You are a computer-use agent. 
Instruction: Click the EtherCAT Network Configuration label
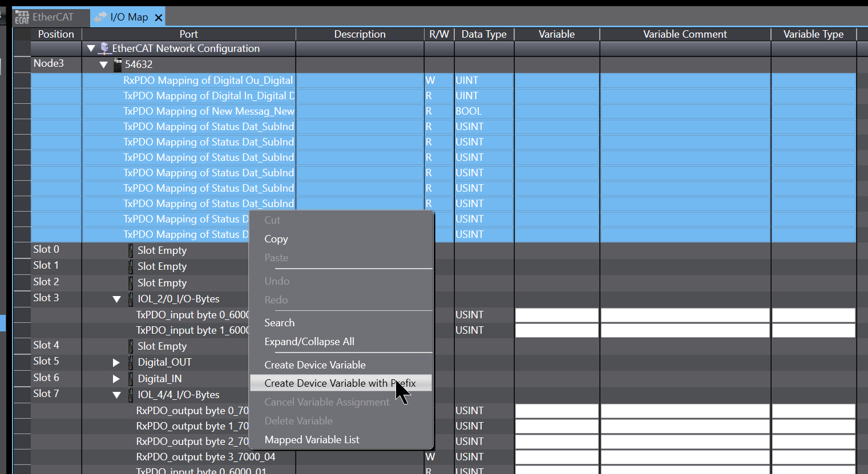186,48
